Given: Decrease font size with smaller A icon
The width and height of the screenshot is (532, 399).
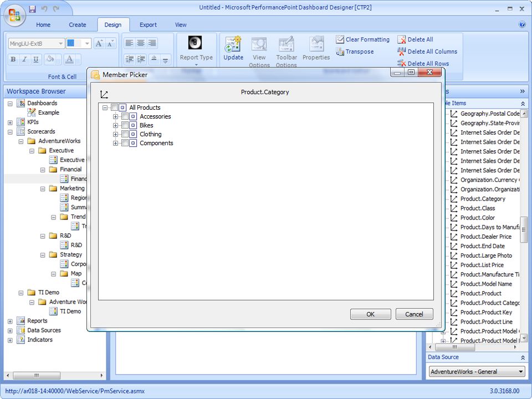Looking at the screenshot, I should (110, 43).
